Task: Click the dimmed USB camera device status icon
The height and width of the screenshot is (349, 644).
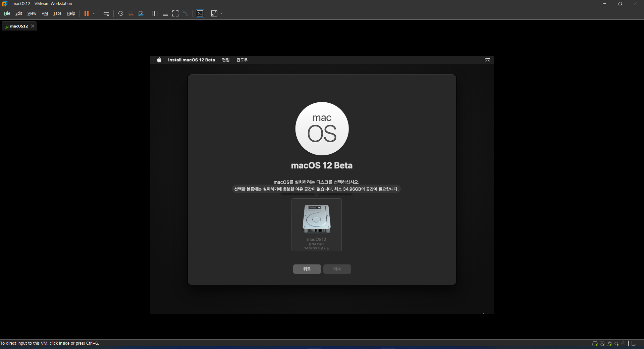Action: 623,343
